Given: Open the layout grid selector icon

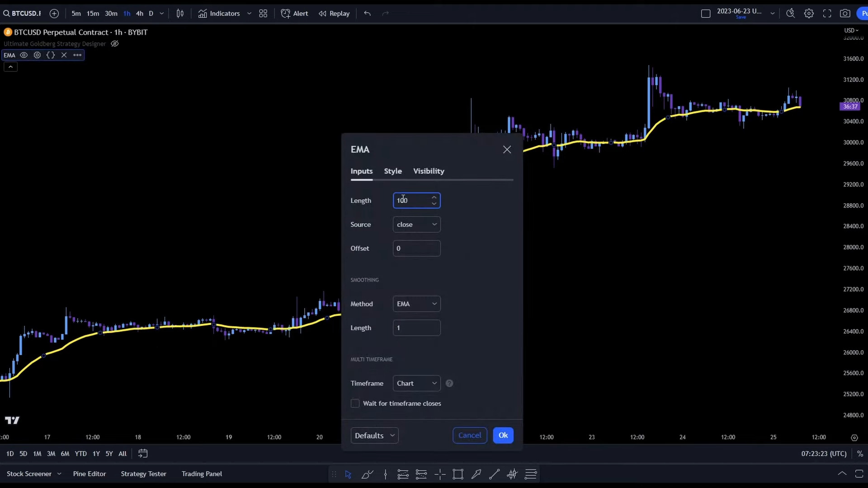Looking at the screenshot, I should coord(263,14).
